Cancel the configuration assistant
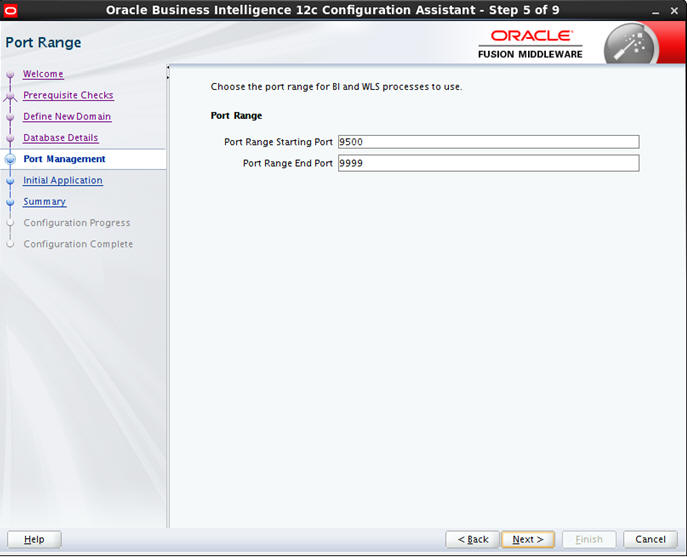Viewport: 687px width, 557px height. click(650, 539)
